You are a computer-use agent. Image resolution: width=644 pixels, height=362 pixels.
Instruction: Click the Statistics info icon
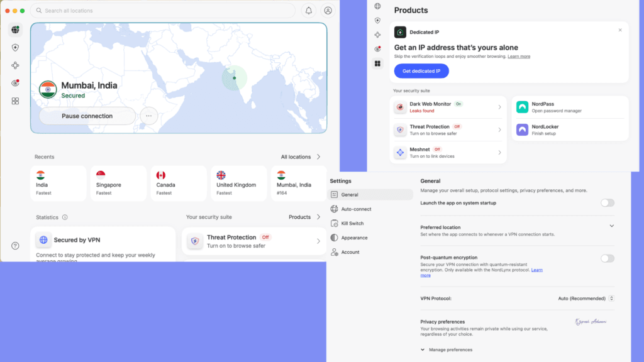65,217
